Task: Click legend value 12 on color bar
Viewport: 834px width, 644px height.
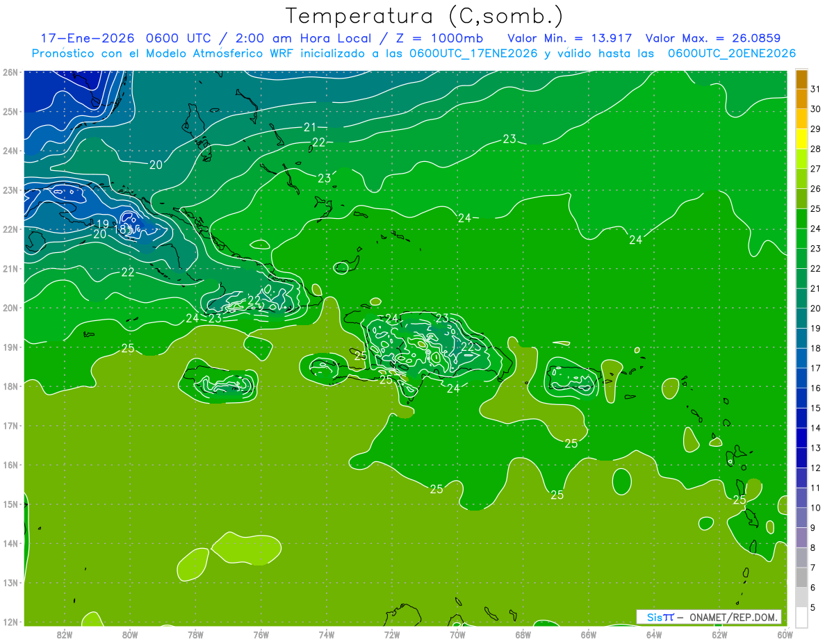Action: point(816,468)
